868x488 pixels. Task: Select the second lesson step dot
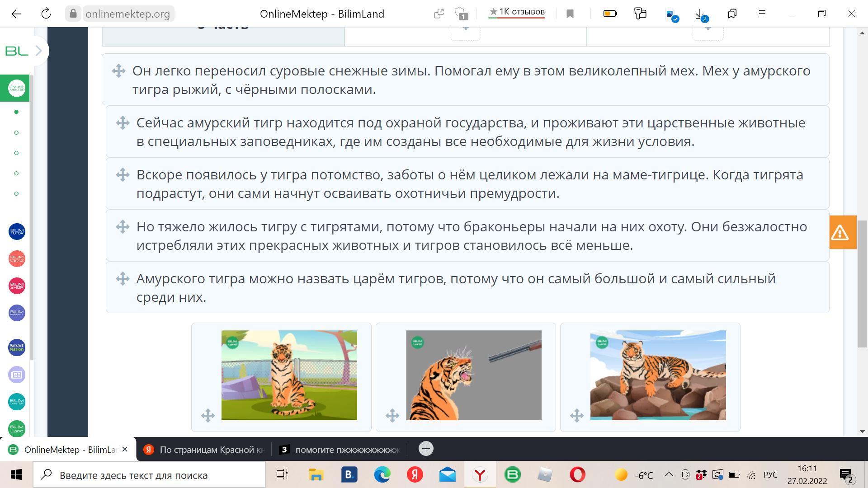click(x=17, y=132)
